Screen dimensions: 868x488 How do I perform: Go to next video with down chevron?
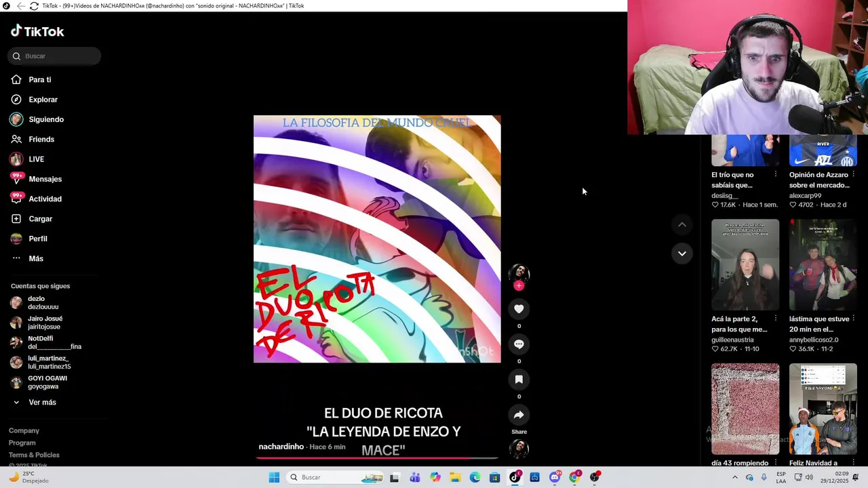[682, 253]
